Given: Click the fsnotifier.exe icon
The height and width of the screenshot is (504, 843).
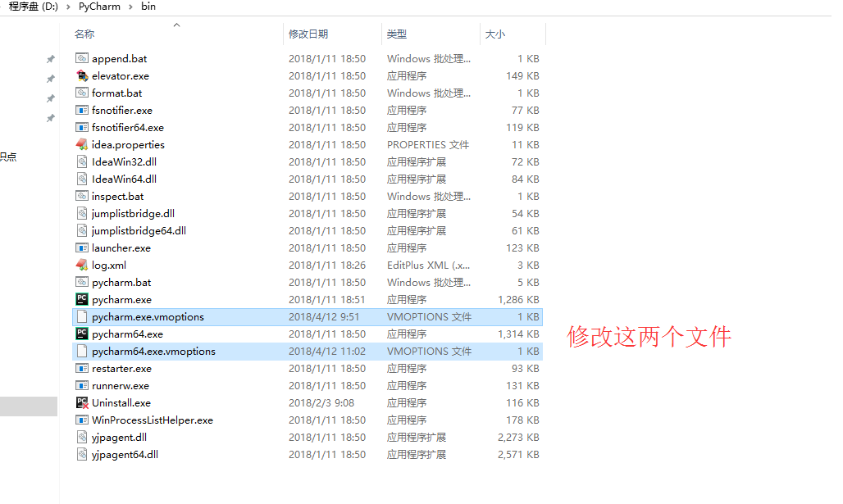Looking at the screenshot, I should [82, 110].
